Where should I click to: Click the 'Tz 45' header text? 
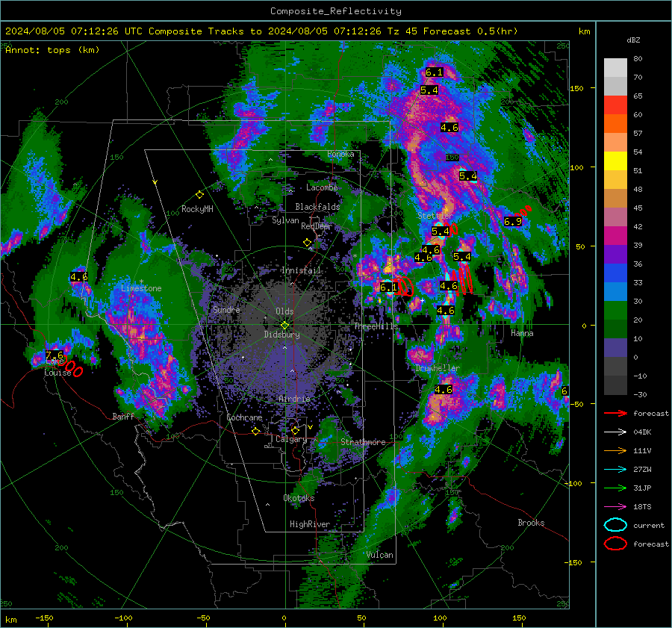click(402, 31)
